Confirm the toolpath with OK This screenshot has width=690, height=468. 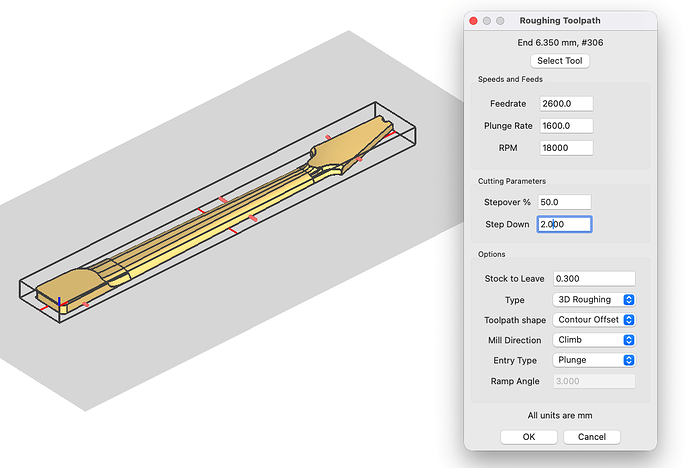coord(528,437)
